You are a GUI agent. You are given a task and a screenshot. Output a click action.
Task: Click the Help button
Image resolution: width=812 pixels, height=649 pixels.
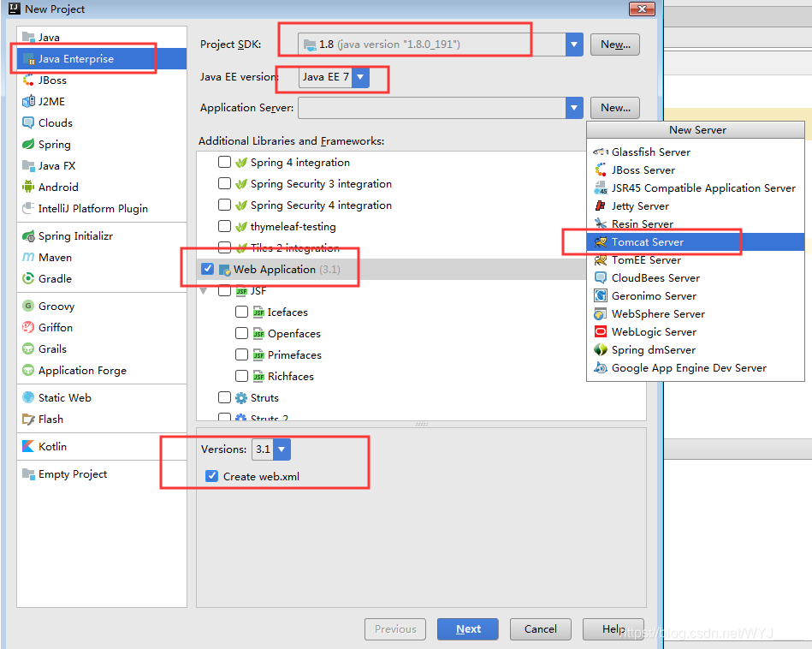pos(613,628)
